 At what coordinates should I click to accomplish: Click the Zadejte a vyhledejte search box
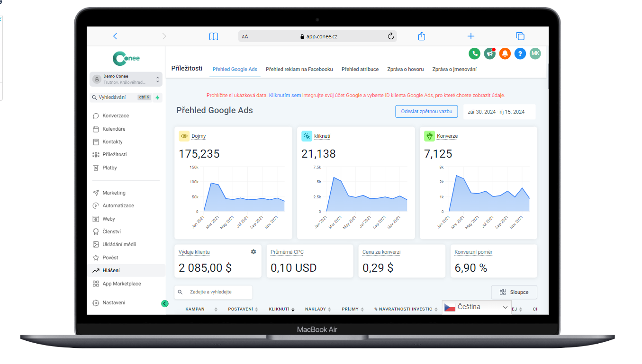(x=213, y=292)
